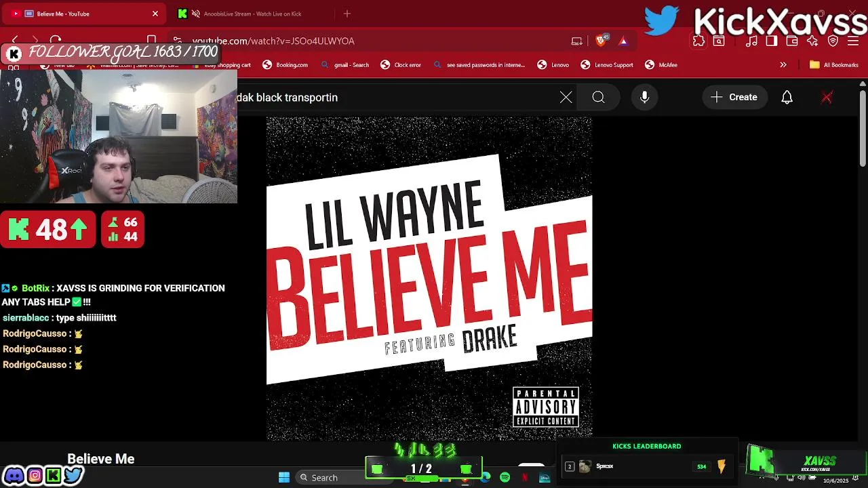Open the Extensions puzzle-piece menu
This screenshot has height=488, width=868.
[x=699, y=41]
